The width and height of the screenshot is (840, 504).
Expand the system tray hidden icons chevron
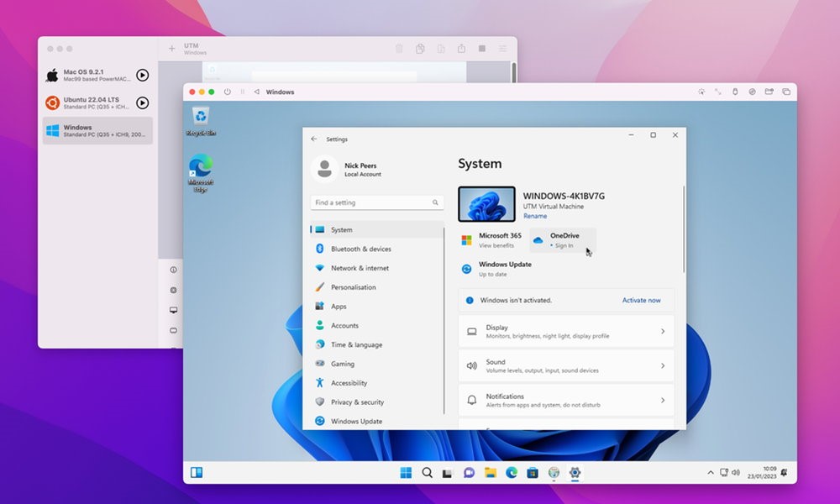coord(711,472)
